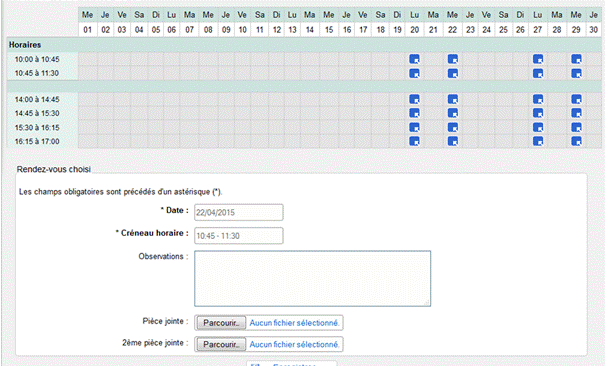Click the 'Rendez-vous choisi' legend
The image size is (605, 366).
tap(54, 169)
